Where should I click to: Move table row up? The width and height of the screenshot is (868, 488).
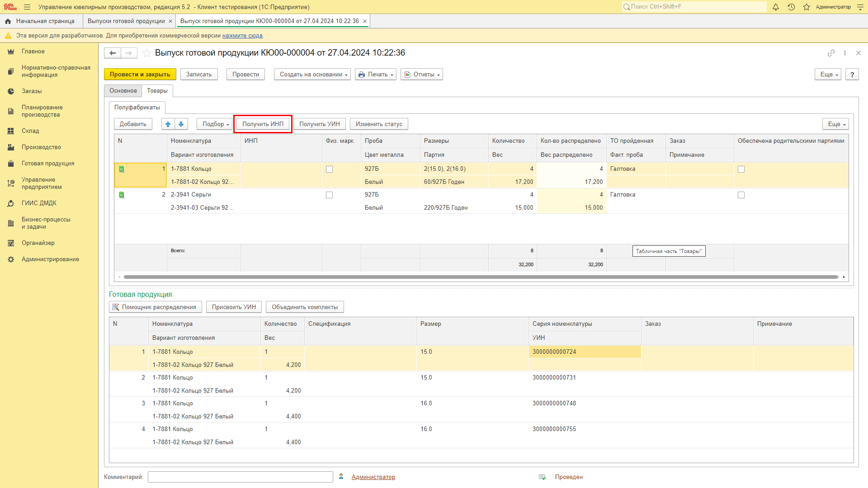[x=168, y=124]
